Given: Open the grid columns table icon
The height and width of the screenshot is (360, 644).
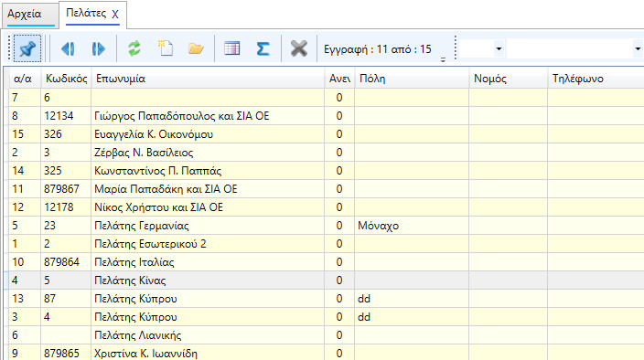Looking at the screenshot, I should (x=232, y=48).
